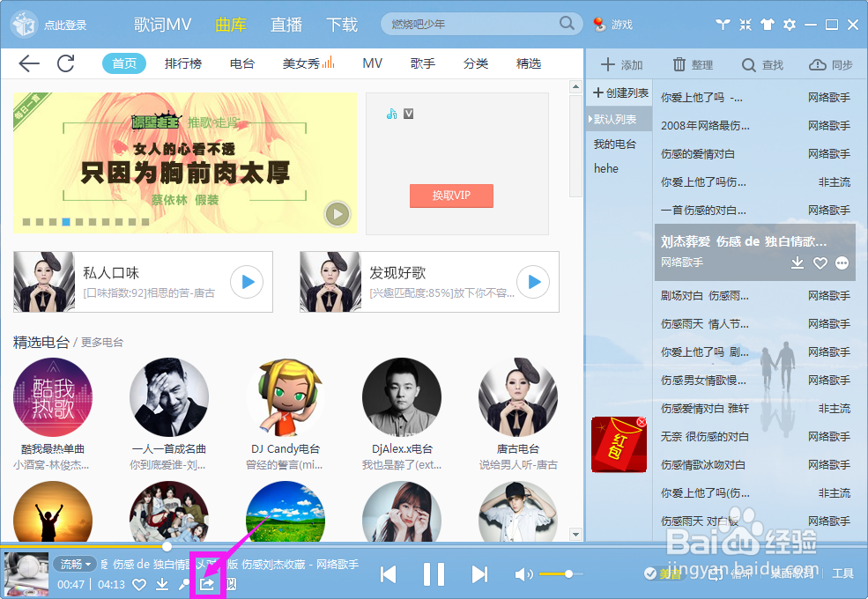
Task: Go back with the left arrow
Action: [x=29, y=63]
